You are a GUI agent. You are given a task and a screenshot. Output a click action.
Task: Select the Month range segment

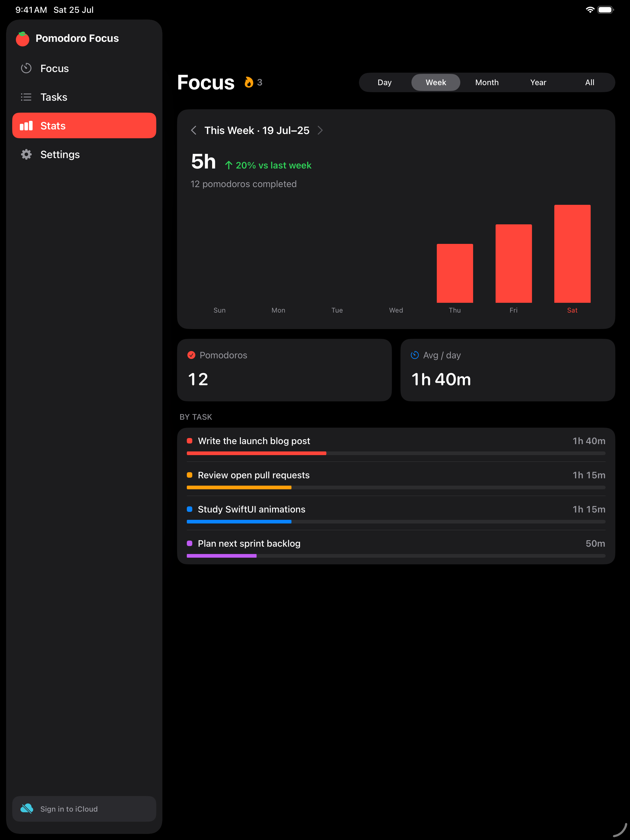pyautogui.click(x=487, y=82)
